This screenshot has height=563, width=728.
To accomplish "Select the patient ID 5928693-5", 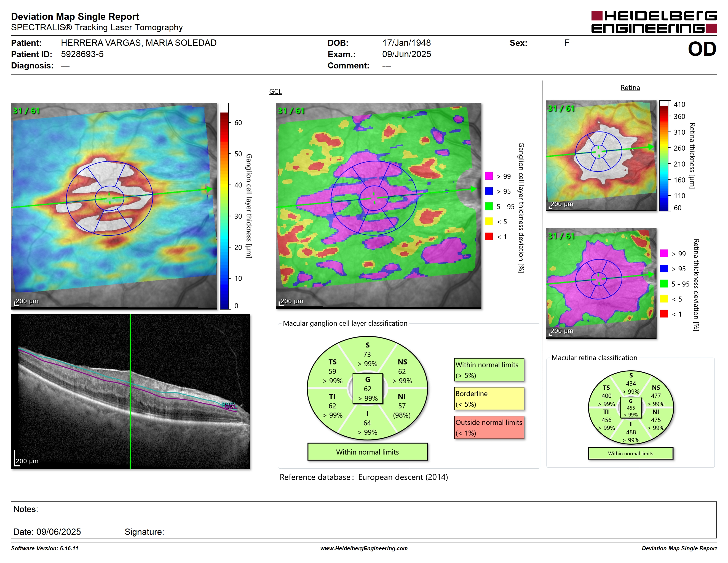I will tap(82, 54).
